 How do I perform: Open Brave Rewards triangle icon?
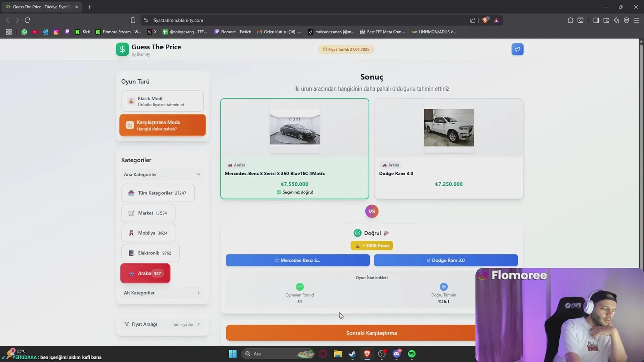pyautogui.click(x=496, y=20)
